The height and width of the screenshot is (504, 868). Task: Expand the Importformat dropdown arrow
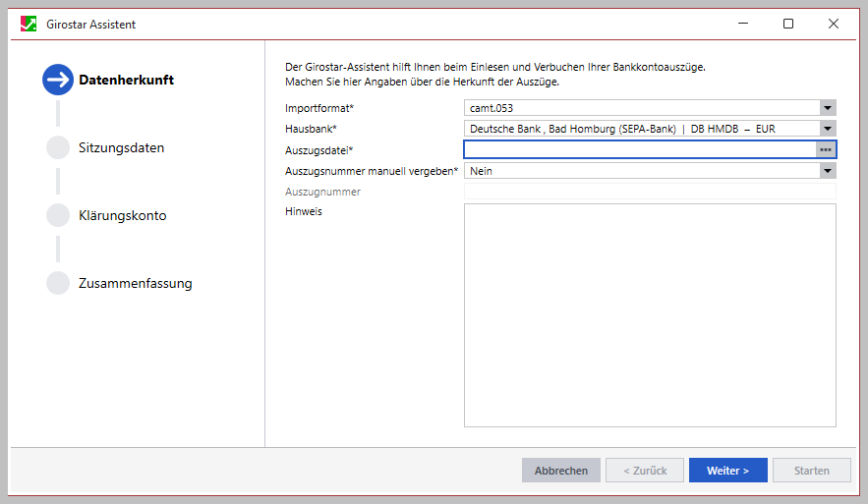(827, 108)
